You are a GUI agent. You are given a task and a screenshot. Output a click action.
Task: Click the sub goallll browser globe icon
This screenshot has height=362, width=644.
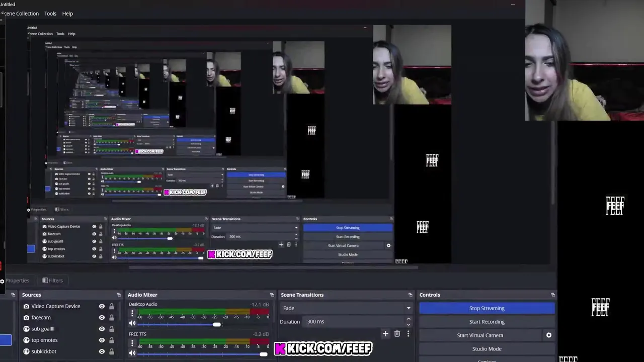point(26,329)
